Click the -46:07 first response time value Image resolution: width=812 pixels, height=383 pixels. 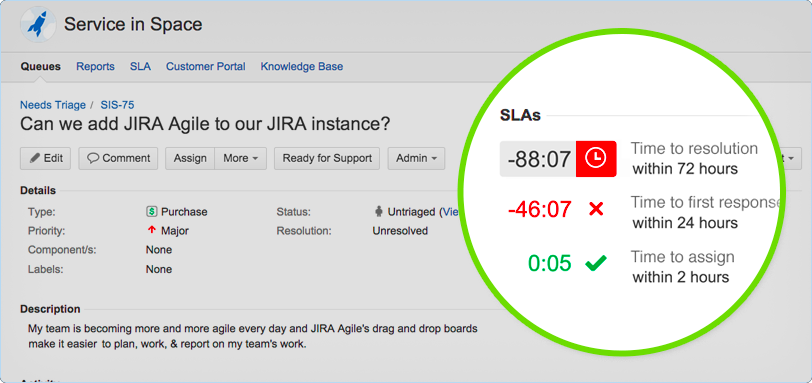point(540,210)
